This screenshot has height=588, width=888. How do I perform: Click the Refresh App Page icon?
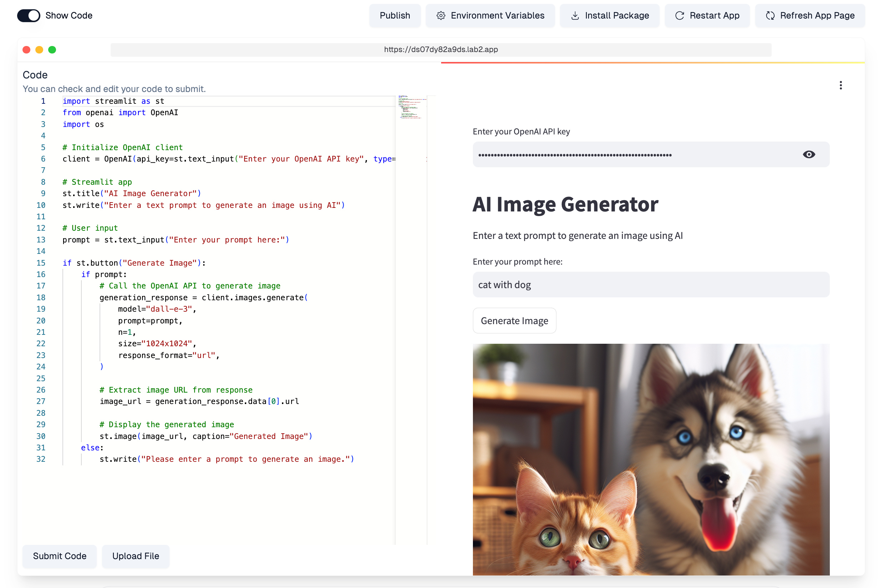click(x=771, y=15)
